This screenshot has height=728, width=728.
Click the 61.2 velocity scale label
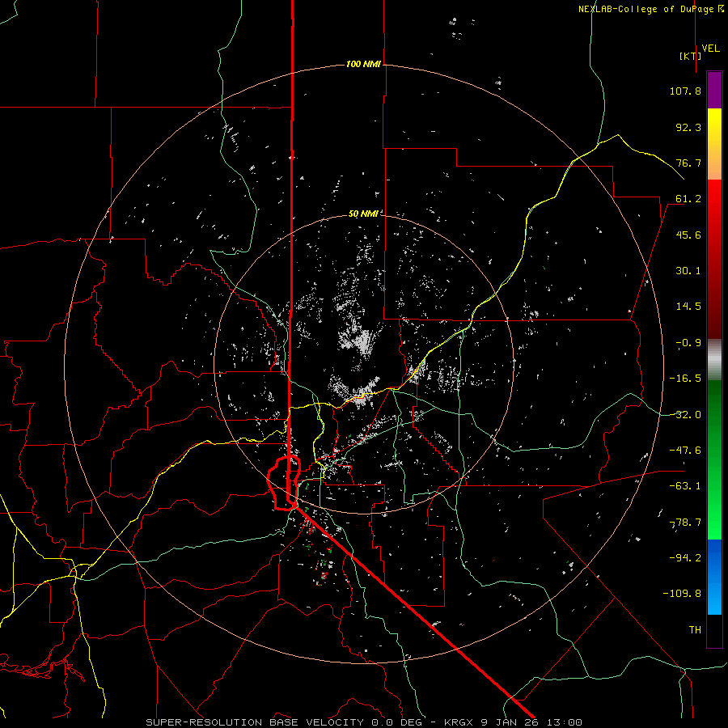pyautogui.click(x=688, y=199)
